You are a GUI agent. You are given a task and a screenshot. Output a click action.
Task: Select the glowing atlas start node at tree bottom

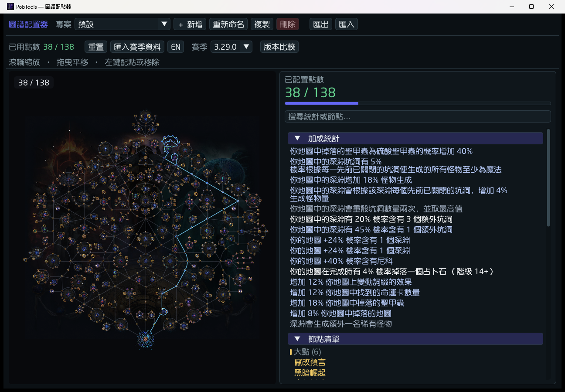click(x=145, y=338)
